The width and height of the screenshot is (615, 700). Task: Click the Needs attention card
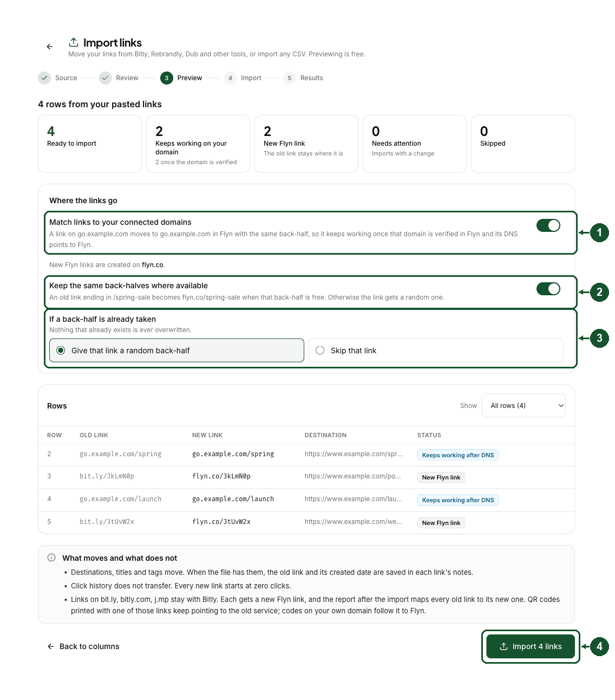pos(415,144)
